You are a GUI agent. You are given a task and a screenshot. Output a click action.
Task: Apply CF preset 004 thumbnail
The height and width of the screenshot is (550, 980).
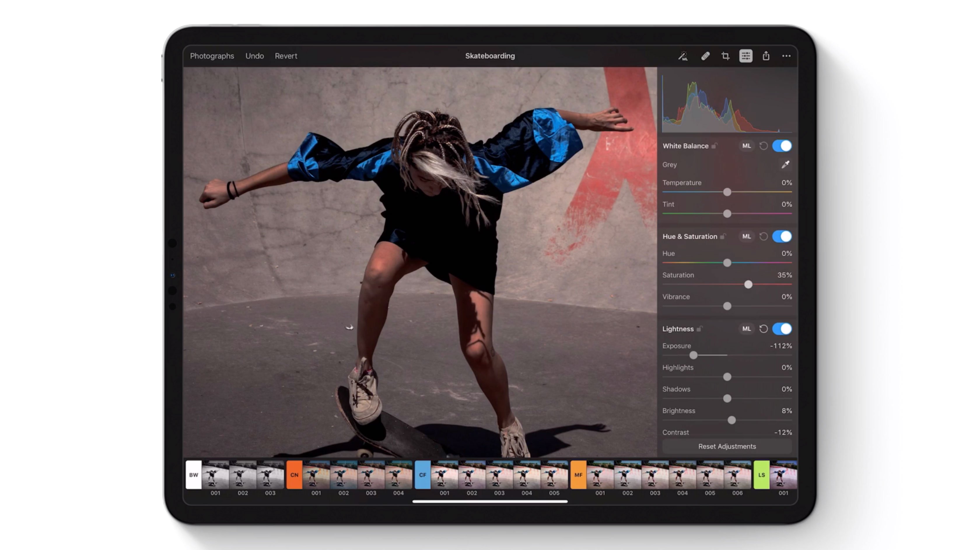click(526, 475)
